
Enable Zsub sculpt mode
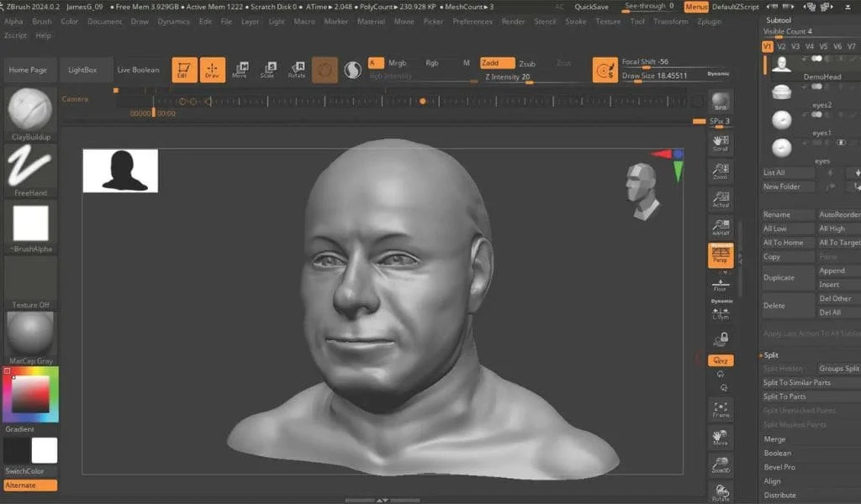(527, 64)
